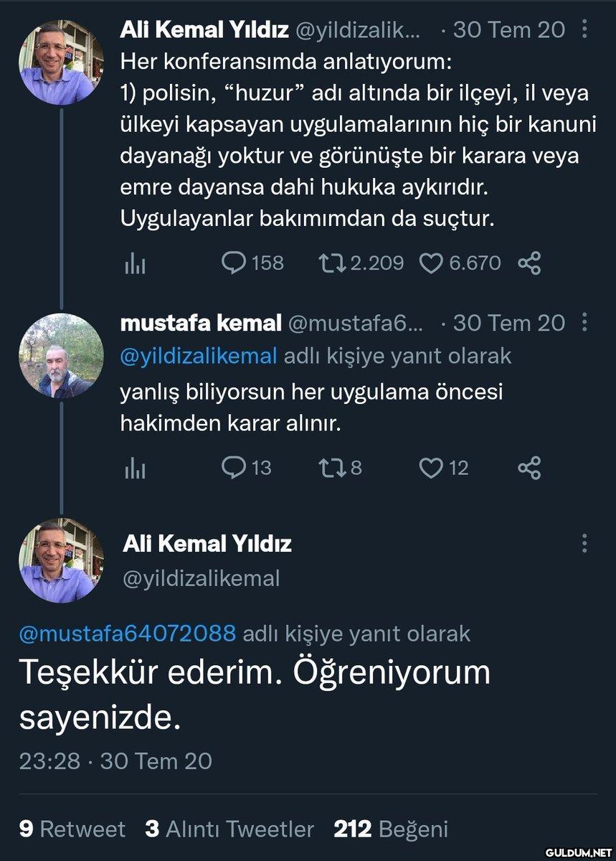Reply to mustafa kemal's tweet with 13 replies
This screenshot has height=861, width=616.
pos(234,469)
